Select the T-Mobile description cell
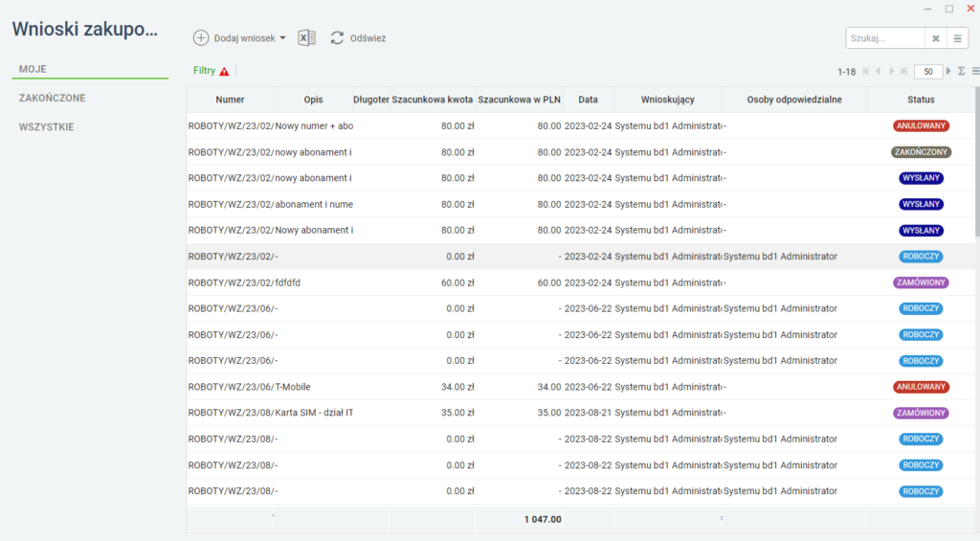Image resolution: width=980 pixels, height=541 pixels. 313,387
